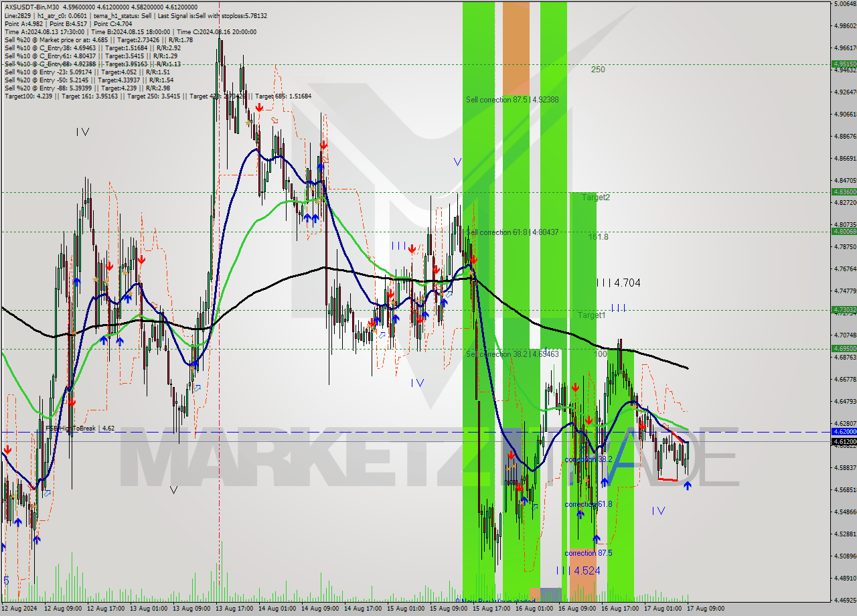Select the 'Time A:2024.08.13 17:30:00' info line
This screenshot has width=857, height=616.
129,31
